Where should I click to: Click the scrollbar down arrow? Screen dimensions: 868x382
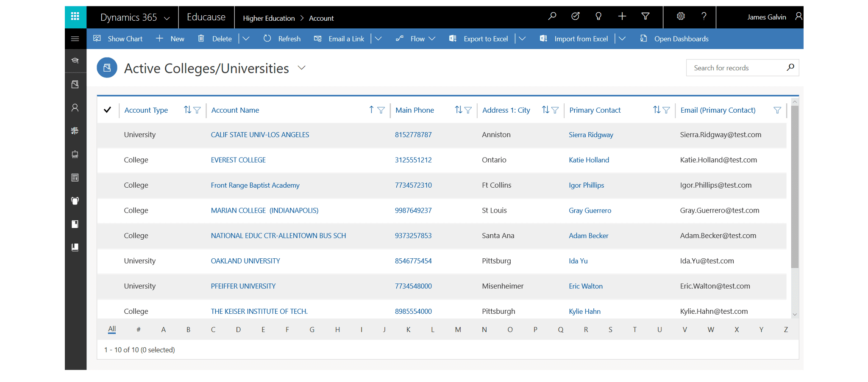click(x=795, y=315)
